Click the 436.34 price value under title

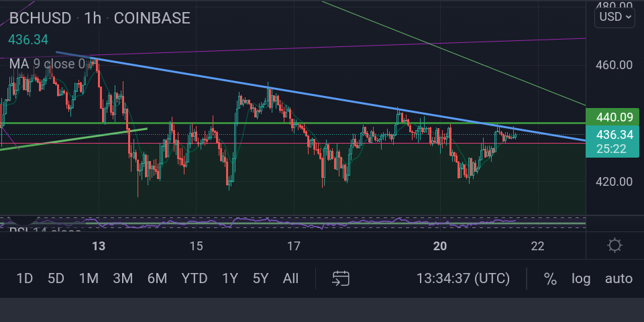tap(28, 40)
